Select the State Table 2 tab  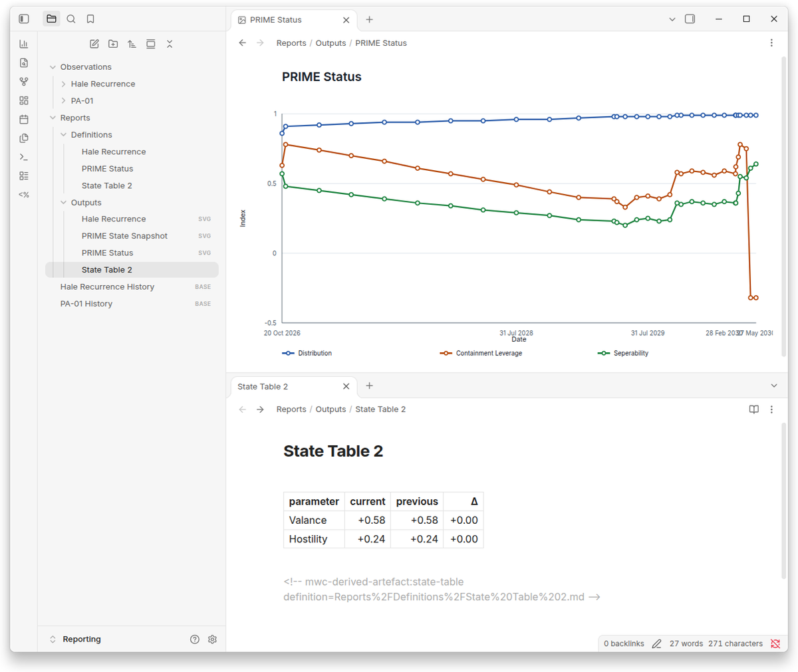(293, 386)
